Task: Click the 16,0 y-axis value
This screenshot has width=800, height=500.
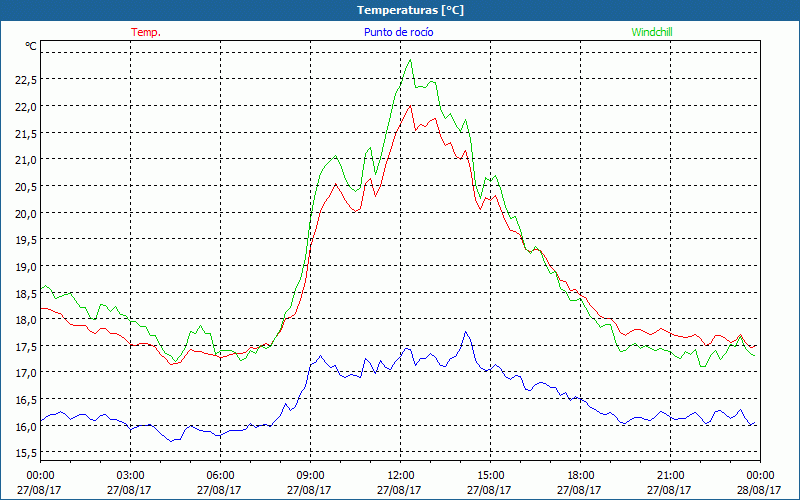Action: pos(25,426)
